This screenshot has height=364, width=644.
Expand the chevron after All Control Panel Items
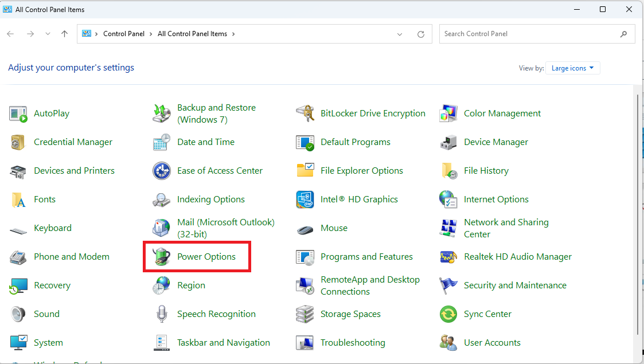pos(233,34)
